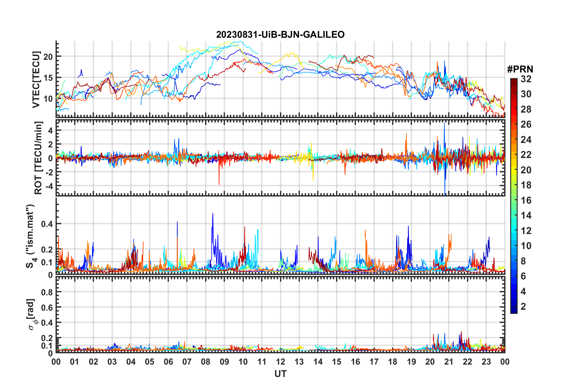The width and height of the screenshot is (561, 392).
Task: Click the #PRN colorbar title
Action: click(x=520, y=69)
